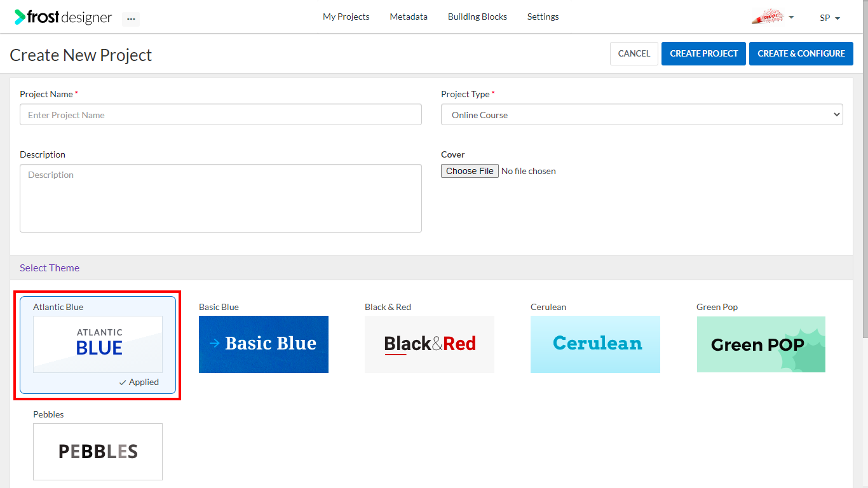Click into the Description text area
Screen dimensions: 868x488
(220, 198)
